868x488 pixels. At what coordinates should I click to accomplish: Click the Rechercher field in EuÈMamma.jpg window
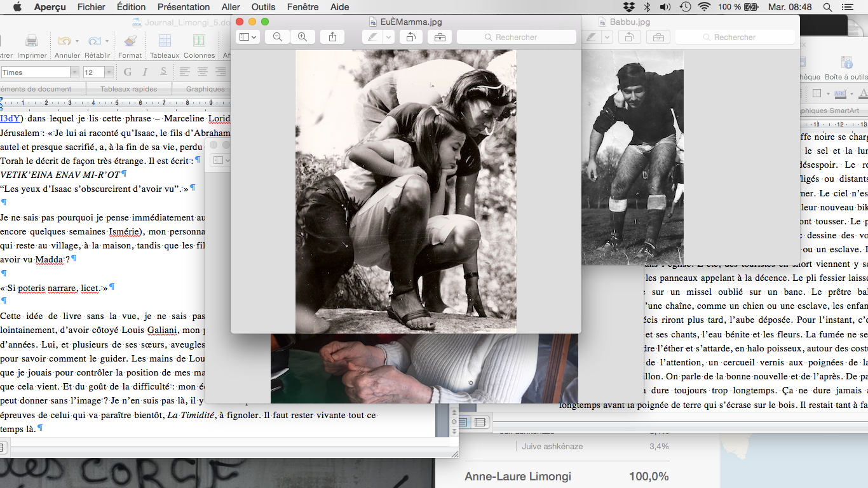(516, 37)
